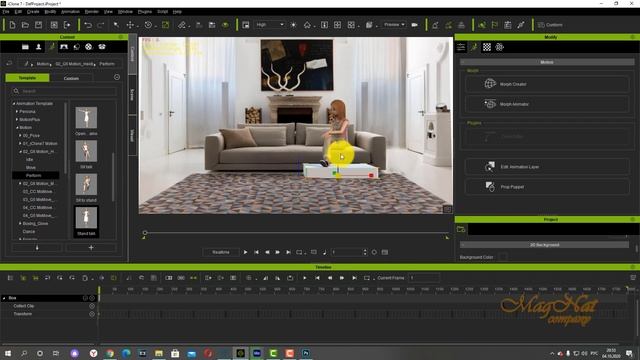The height and width of the screenshot is (360, 640).
Task: Click the apply down-arrow button under content
Action: (x=37, y=247)
